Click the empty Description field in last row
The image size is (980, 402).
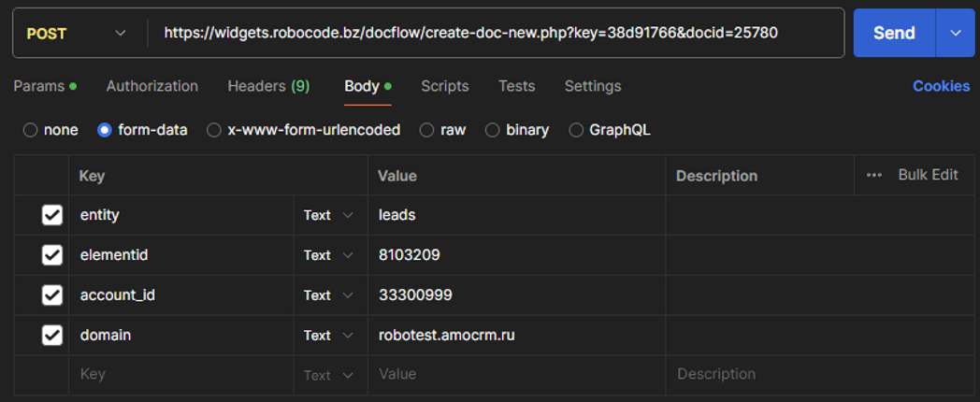820,375
